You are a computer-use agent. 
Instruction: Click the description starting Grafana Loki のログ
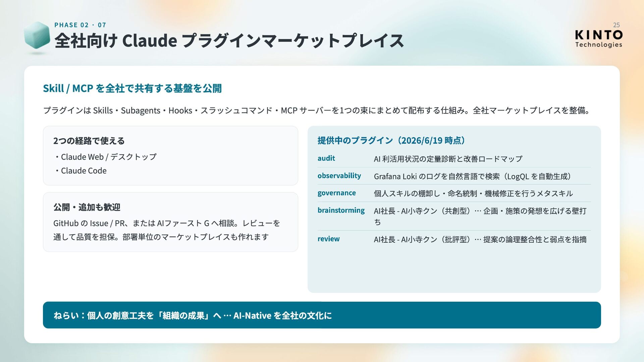(x=472, y=176)
